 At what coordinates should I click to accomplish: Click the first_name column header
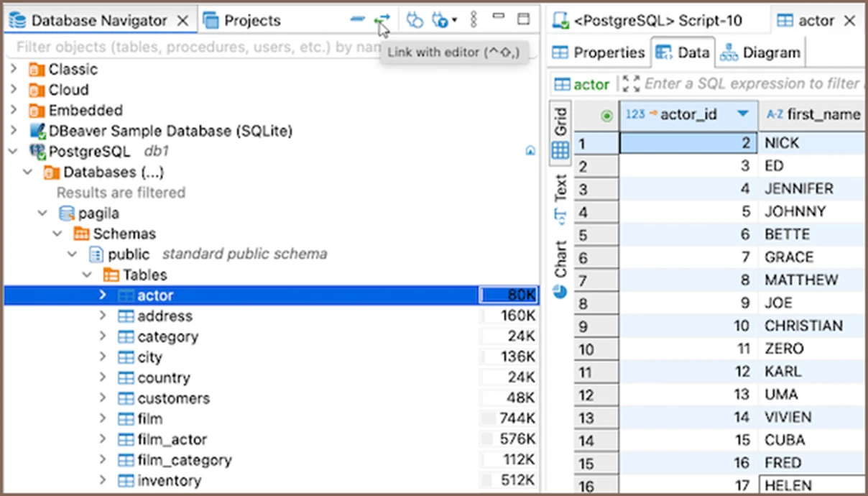click(813, 115)
